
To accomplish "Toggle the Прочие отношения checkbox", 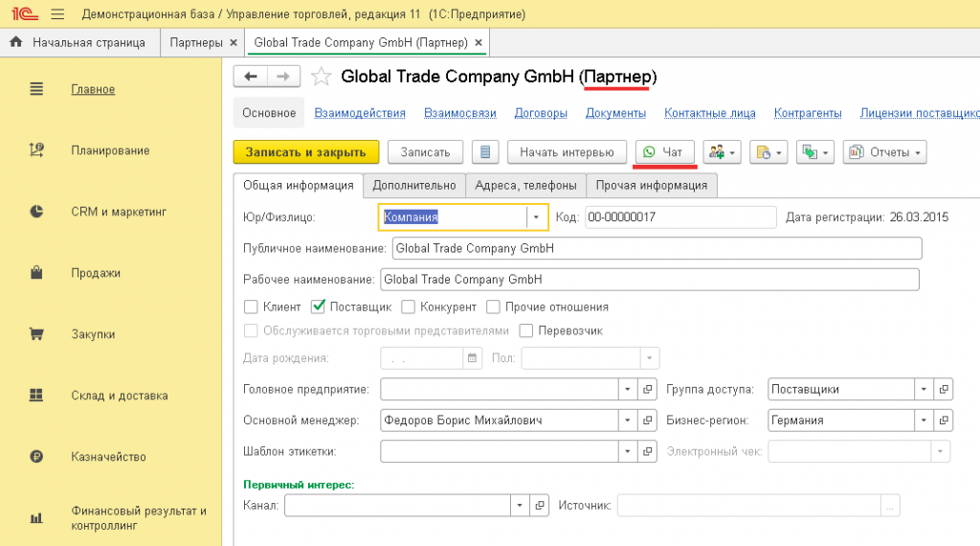I will (493, 307).
